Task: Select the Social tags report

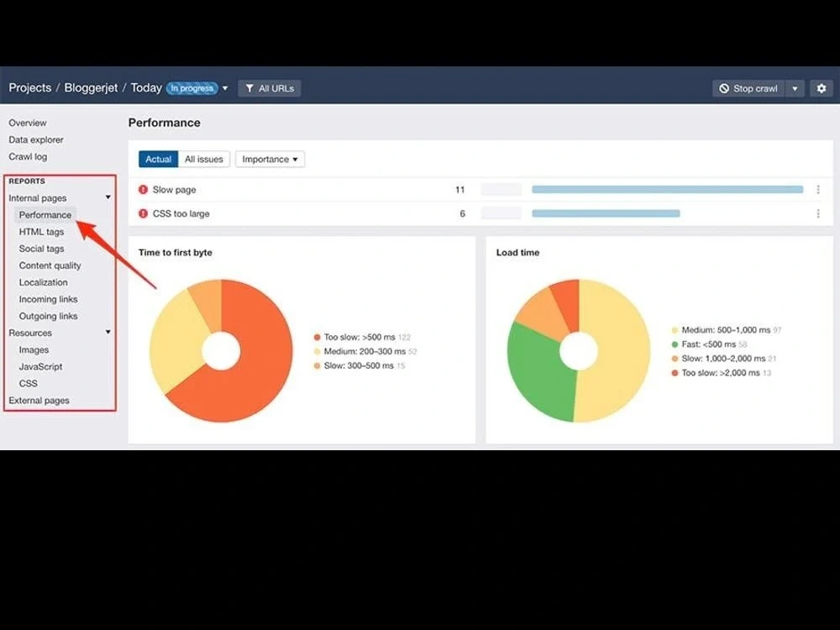Action: 41,249
